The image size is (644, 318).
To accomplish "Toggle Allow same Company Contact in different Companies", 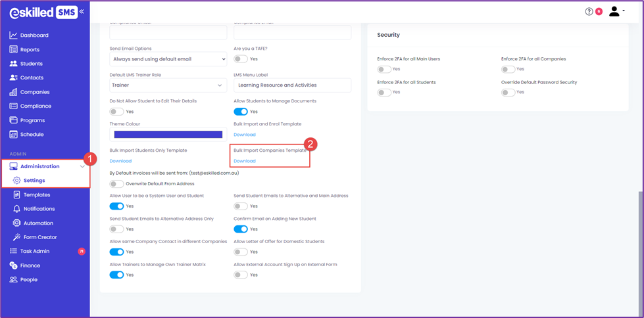I will point(116,252).
